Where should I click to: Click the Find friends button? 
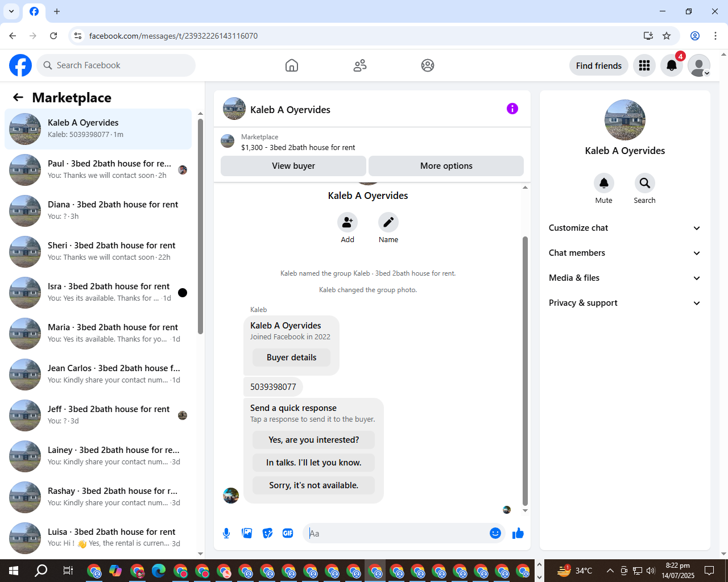click(599, 65)
